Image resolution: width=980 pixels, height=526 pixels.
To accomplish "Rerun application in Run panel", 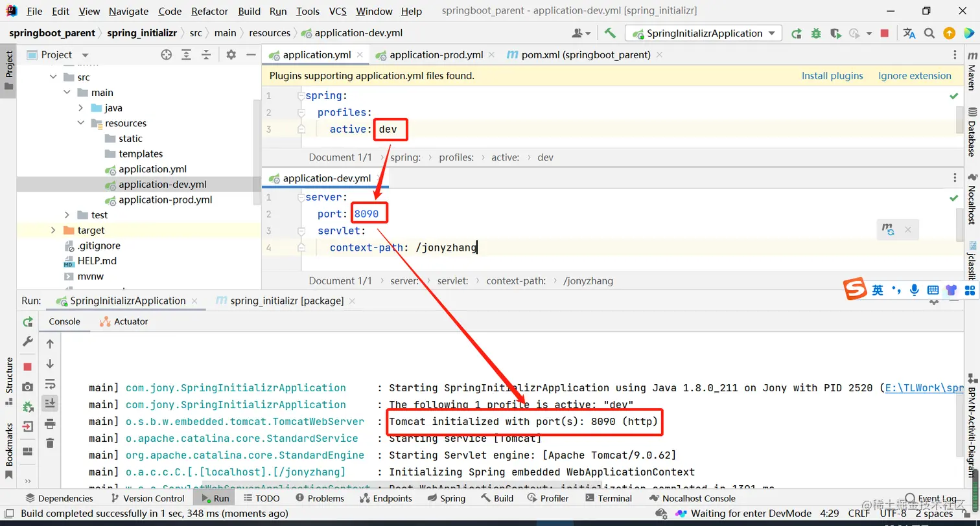I will pyautogui.click(x=28, y=322).
